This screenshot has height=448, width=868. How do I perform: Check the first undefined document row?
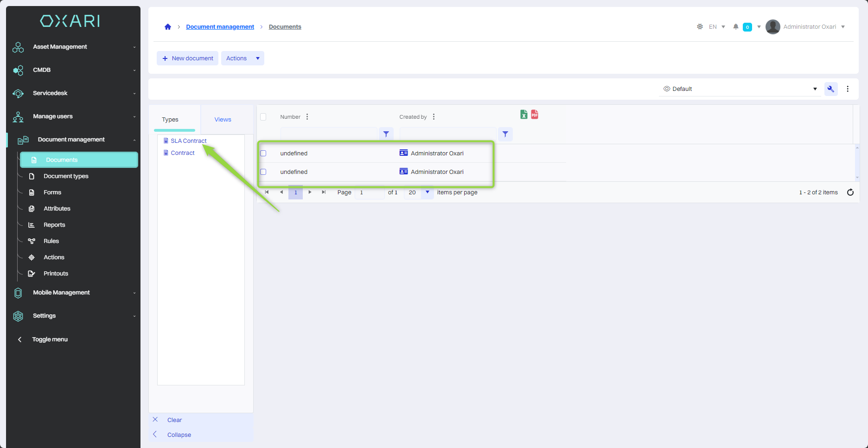[x=263, y=154]
